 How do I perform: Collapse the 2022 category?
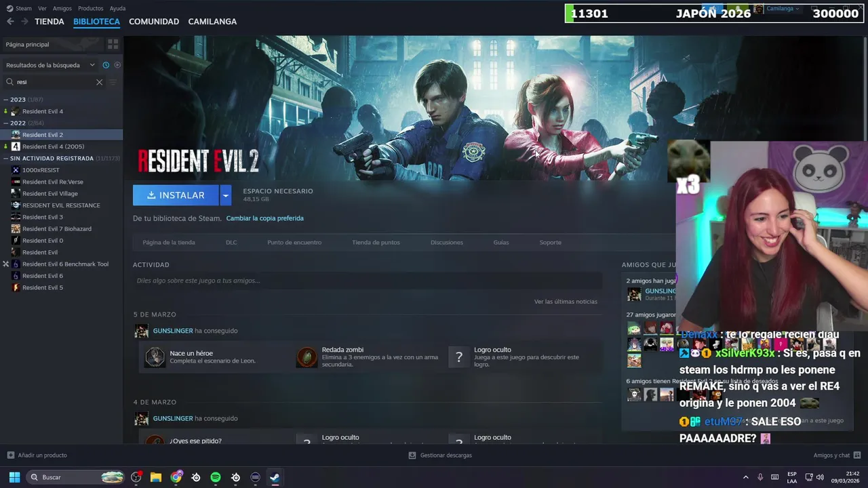pos(6,123)
